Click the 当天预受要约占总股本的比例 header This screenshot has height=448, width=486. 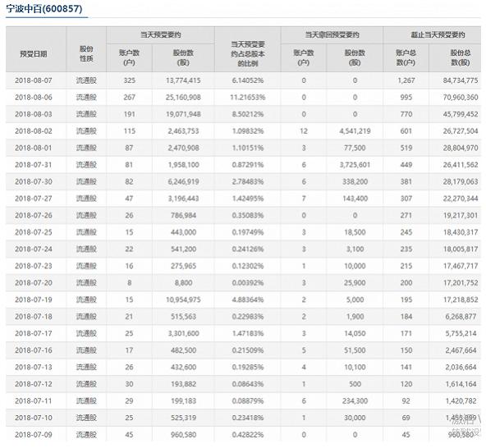point(248,54)
